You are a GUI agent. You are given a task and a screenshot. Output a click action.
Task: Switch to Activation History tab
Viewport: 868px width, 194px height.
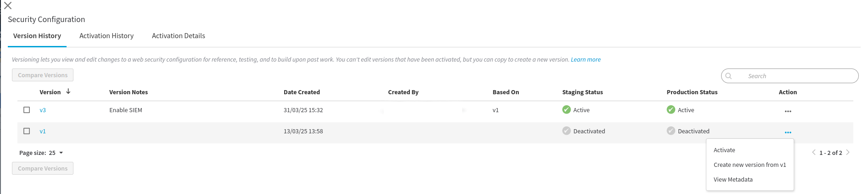pyautogui.click(x=106, y=36)
